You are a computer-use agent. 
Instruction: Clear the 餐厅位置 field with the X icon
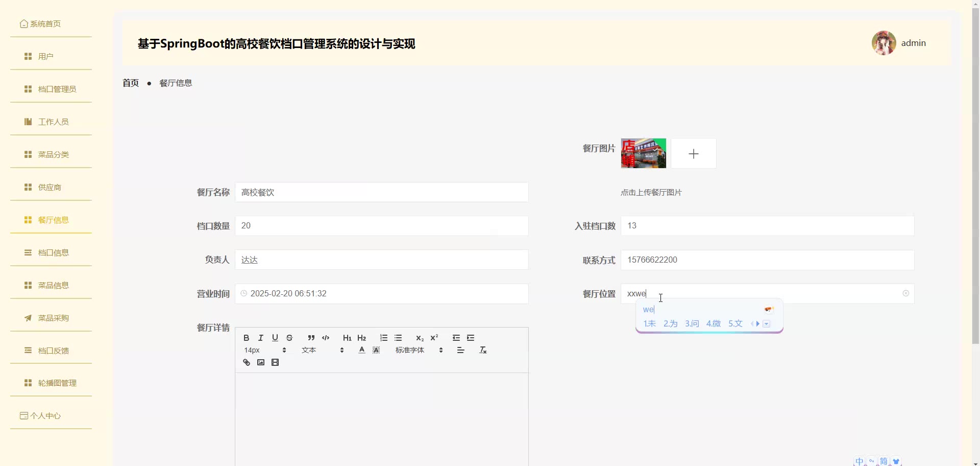tap(905, 293)
